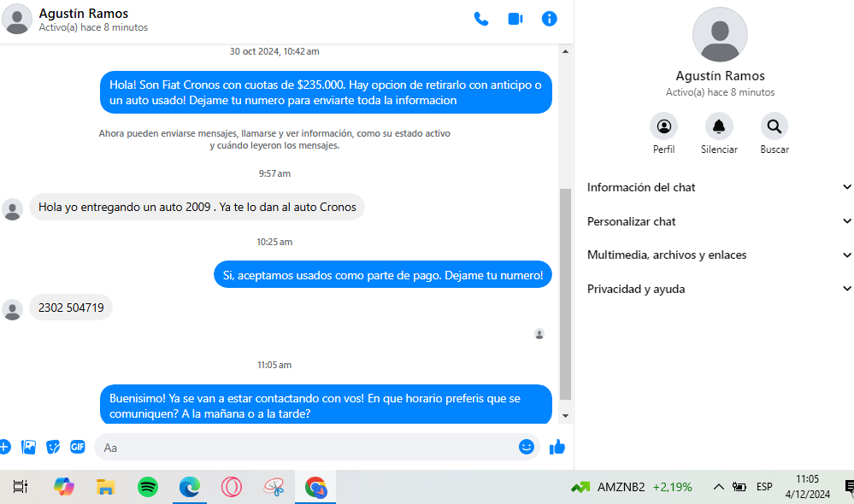Viewport: 854px width, 504px height.
Task: Open the Perfil profile button
Action: (x=663, y=127)
